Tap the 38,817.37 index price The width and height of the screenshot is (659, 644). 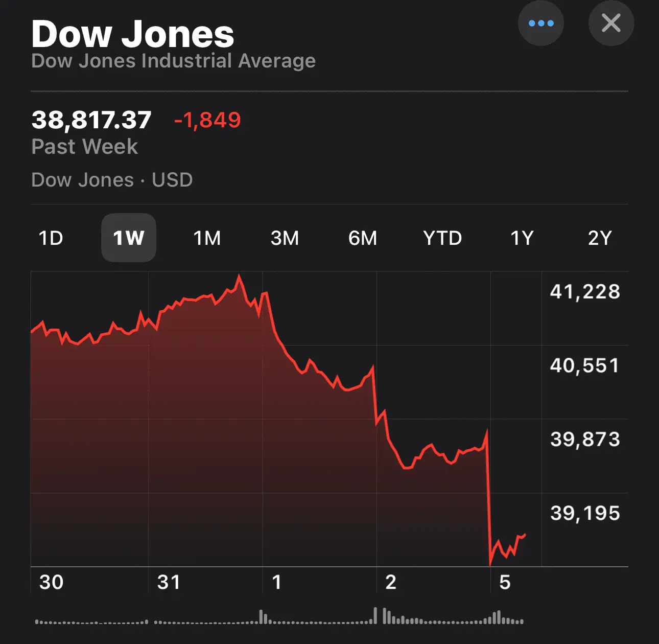[x=91, y=120]
